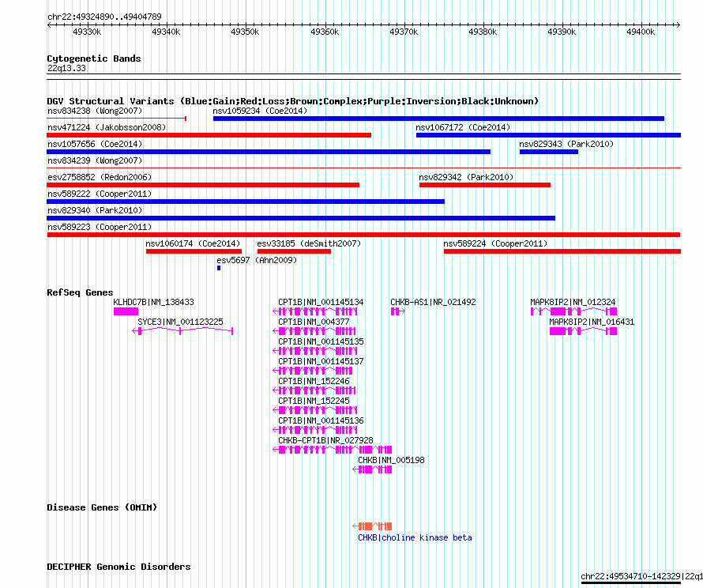Click the nsv589223 (Cooper2011) red bar
Viewport: 703px width, 588px height.
pos(363,235)
